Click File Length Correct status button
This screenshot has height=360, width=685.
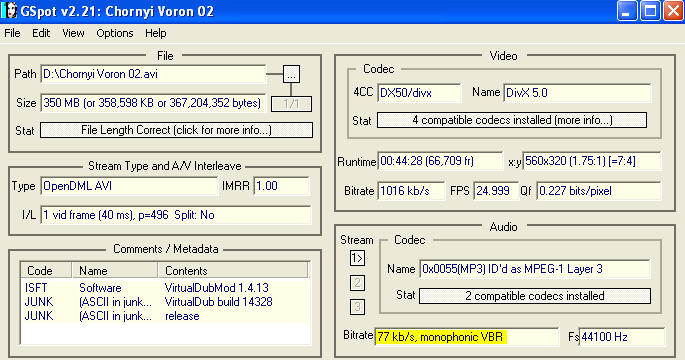click(x=176, y=130)
